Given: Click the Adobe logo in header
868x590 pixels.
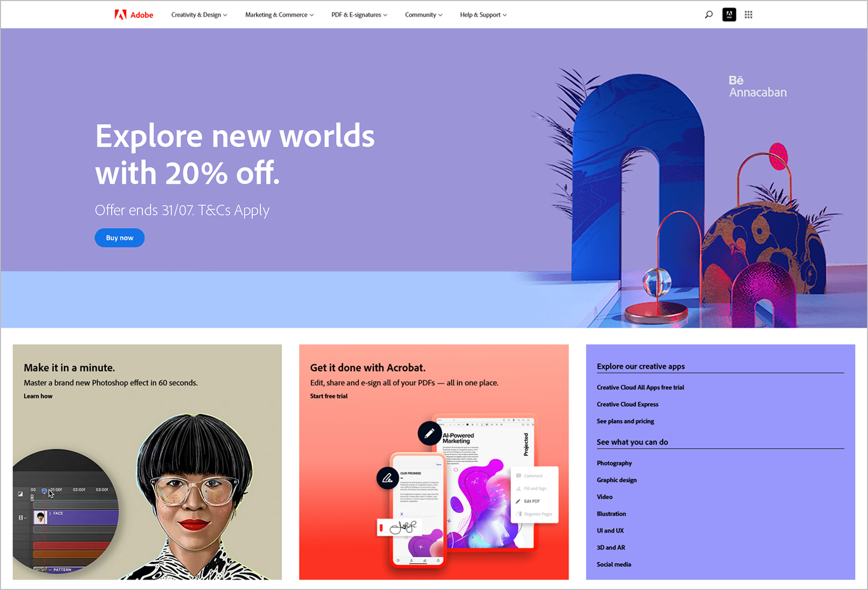Looking at the screenshot, I should pyautogui.click(x=133, y=14).
